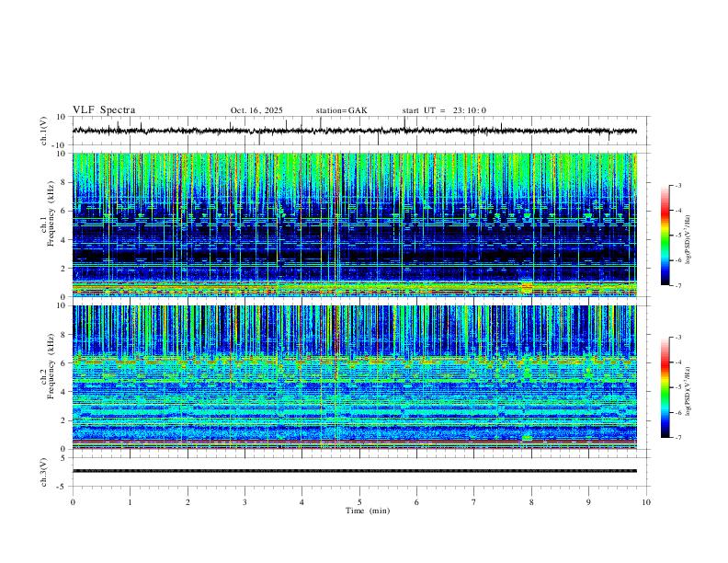Click the ch.3 voltage trace band
Screen dimensions: 728x563
(355, 471)
